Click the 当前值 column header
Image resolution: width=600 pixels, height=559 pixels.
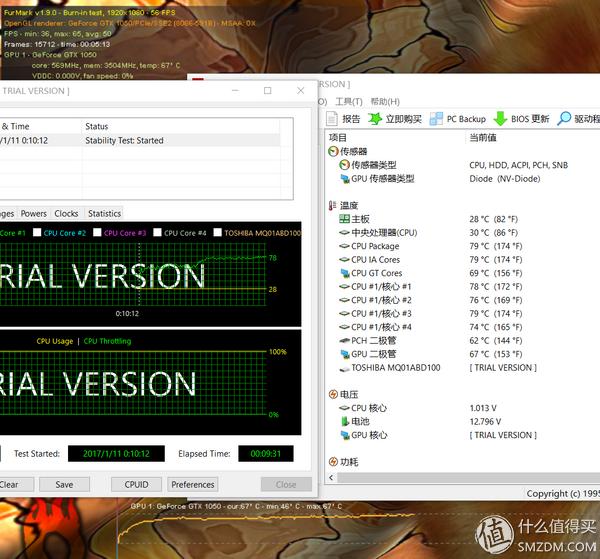click(x=483, y=137)
